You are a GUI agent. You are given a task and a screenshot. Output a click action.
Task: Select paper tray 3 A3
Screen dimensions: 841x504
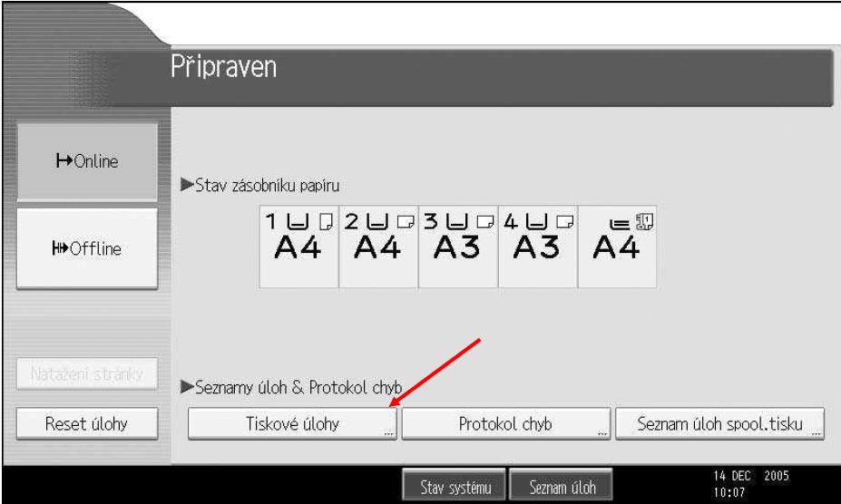[x=458, y=247]
